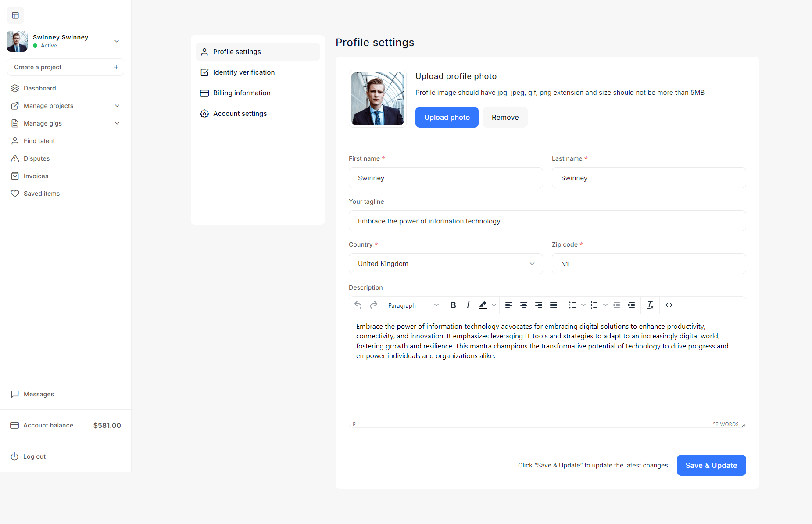
Task: Clear formatting in the description editor
Action: coord(650,305)
